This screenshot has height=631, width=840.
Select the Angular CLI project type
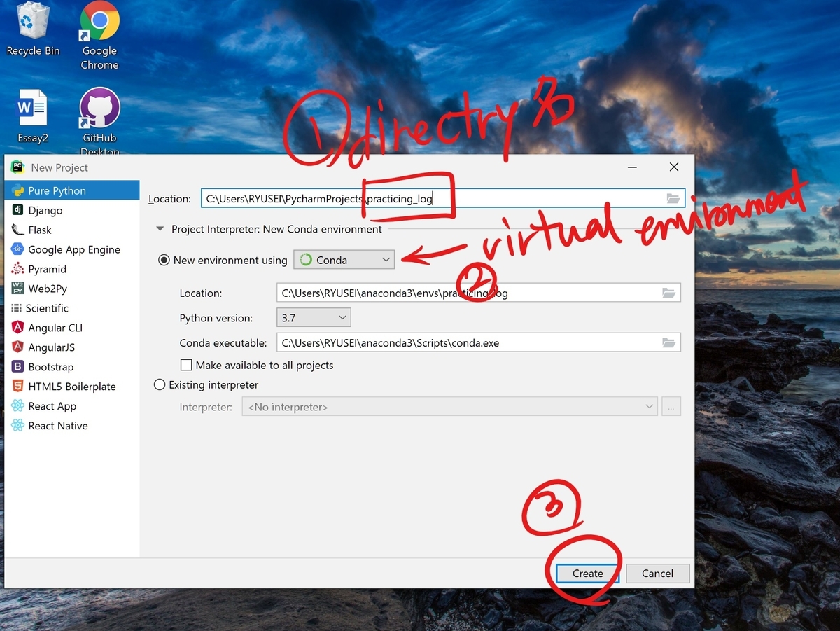point(72,328)
